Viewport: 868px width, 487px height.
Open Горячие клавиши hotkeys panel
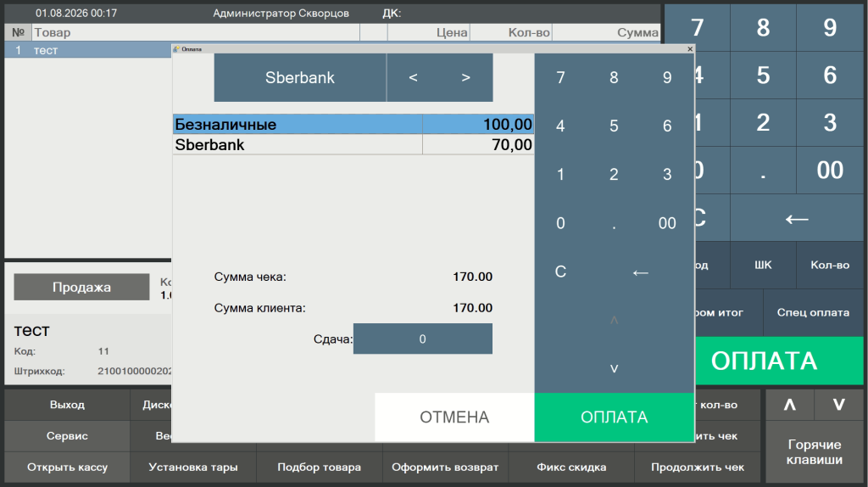[x=815, y=451]
